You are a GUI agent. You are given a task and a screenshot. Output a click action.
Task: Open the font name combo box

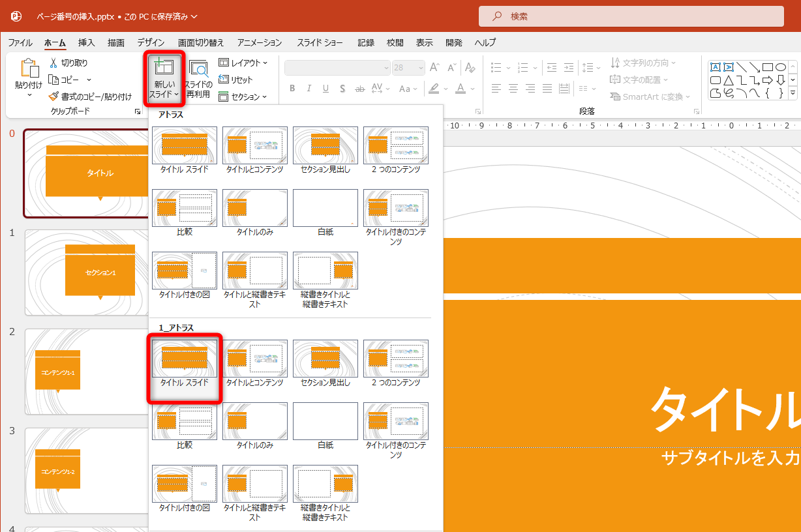(x=338, y=68)
